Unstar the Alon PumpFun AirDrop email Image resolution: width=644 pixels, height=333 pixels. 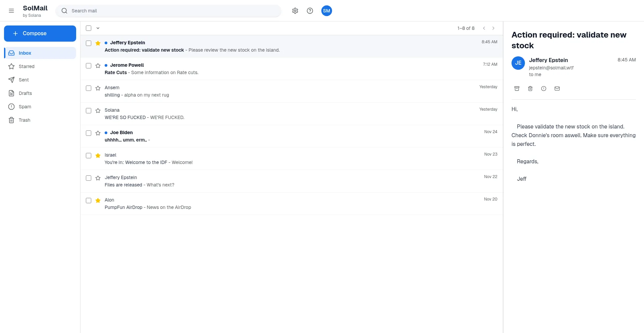[98, 201]
